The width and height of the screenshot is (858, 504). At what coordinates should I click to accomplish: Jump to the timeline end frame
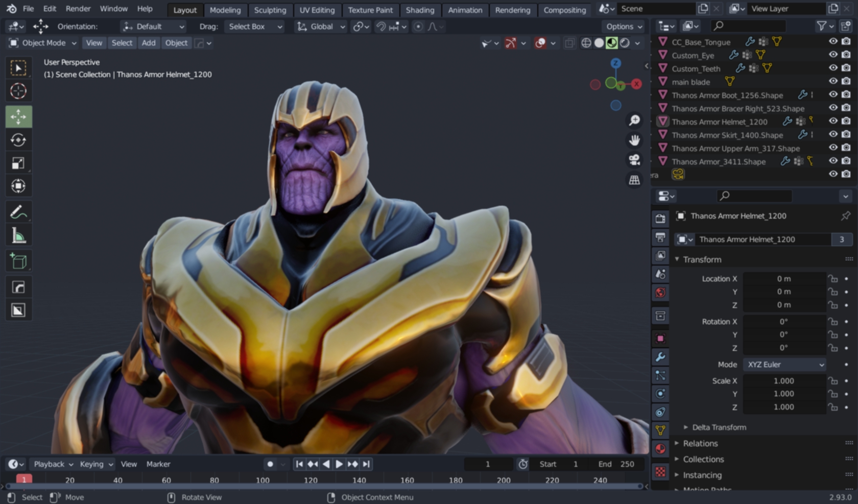[x=366, y=464]
